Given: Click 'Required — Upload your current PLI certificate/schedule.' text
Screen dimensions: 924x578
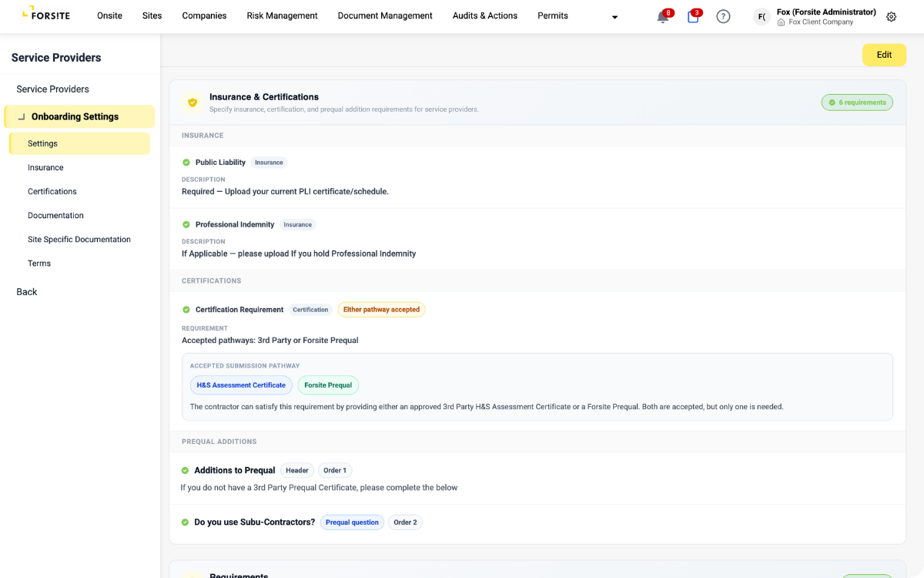Looking at the screenshot, I should [285, 192].
